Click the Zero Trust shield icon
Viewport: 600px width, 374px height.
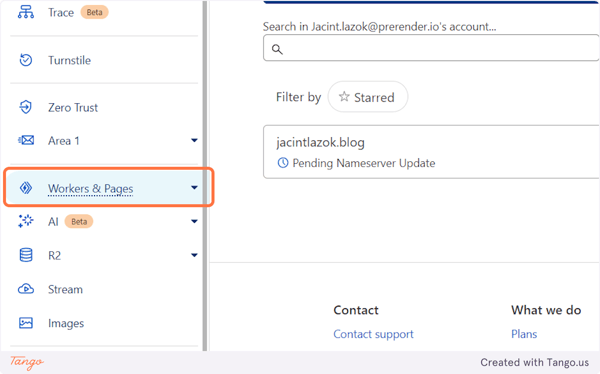coord(26,107)
